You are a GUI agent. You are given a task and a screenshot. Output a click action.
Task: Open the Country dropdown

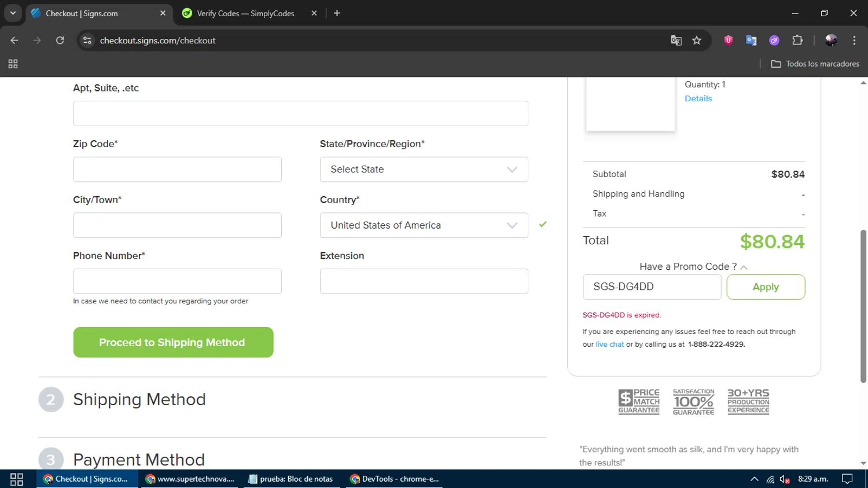point(424,225)
